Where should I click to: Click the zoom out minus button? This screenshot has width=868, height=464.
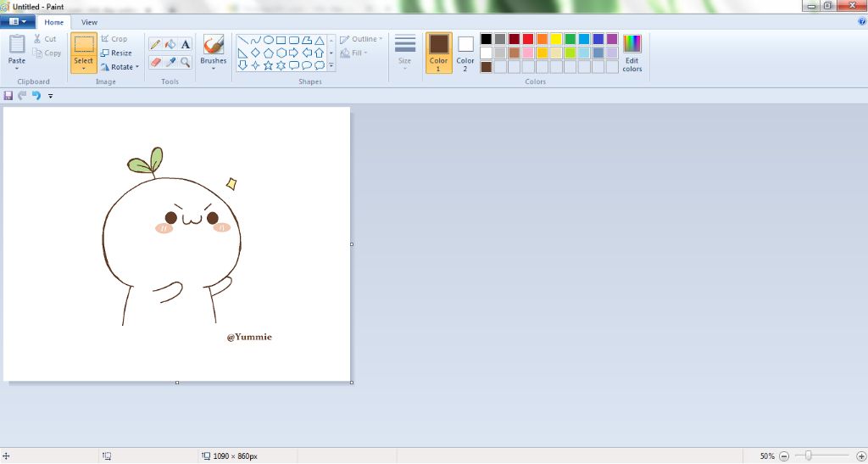coord(784,456)
